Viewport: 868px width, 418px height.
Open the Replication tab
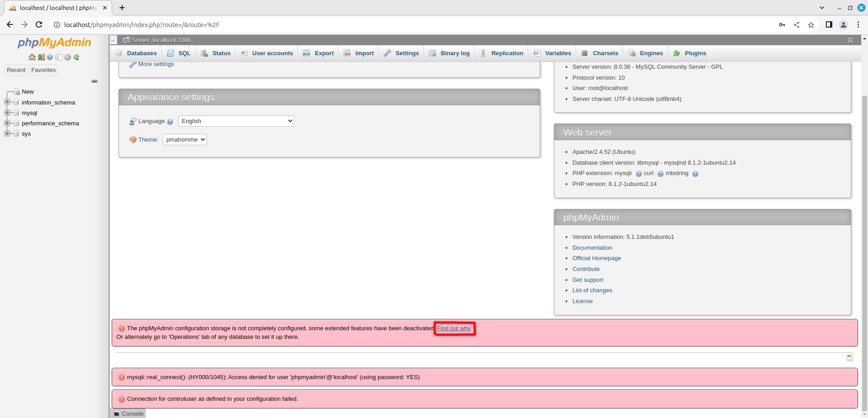point(501,53)
